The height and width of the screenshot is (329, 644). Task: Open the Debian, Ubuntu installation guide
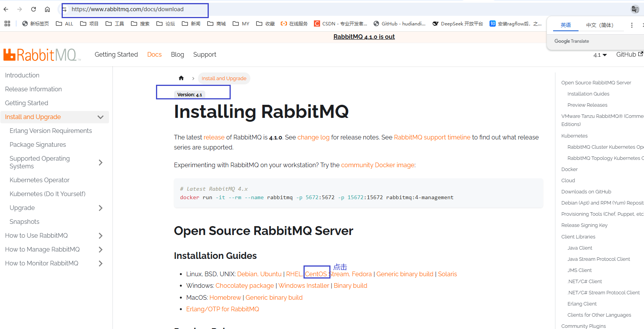pyautogui.click(x=259, y=274)
